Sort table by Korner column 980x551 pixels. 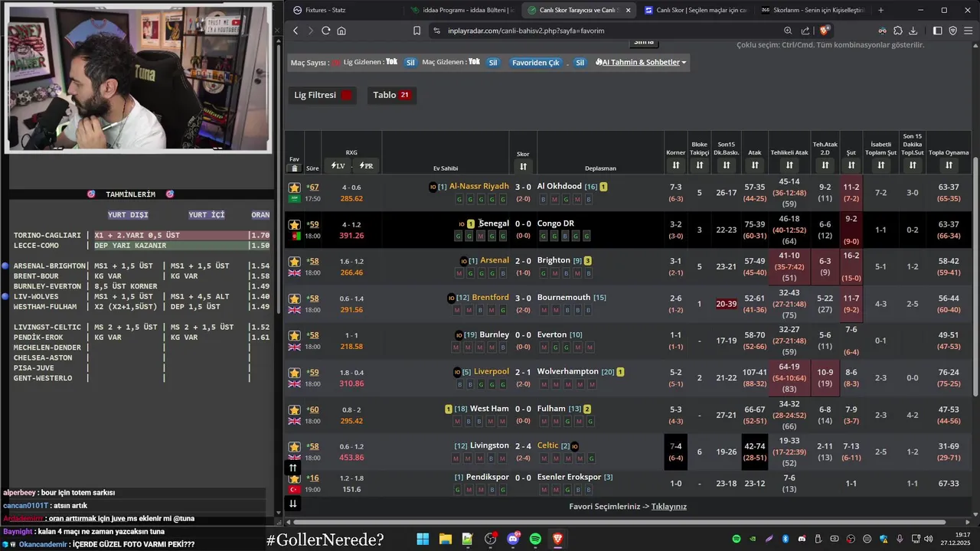point(675,165)
